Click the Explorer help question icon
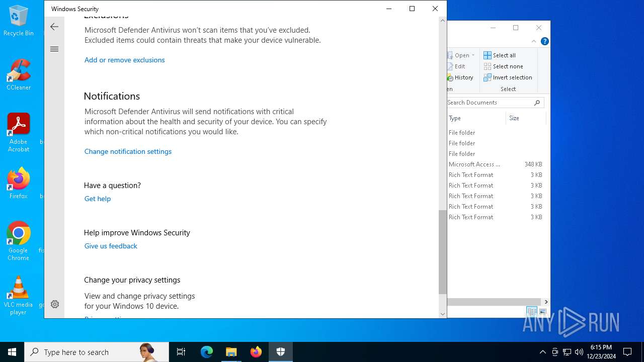The image size is (644, 362). coord(544,41)
